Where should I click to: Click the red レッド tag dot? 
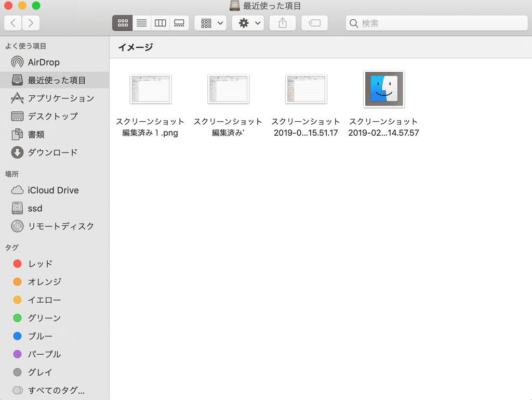click(17, 264)
